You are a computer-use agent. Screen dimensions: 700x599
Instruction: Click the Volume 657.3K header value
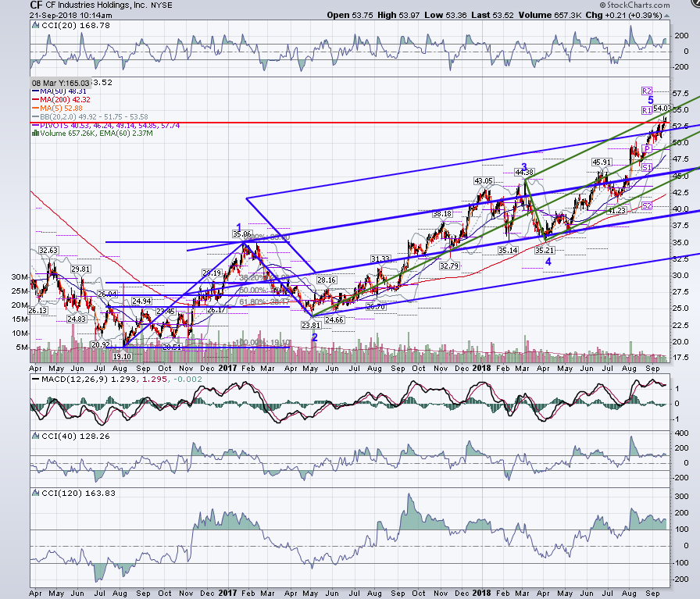[x=550, y=15]
